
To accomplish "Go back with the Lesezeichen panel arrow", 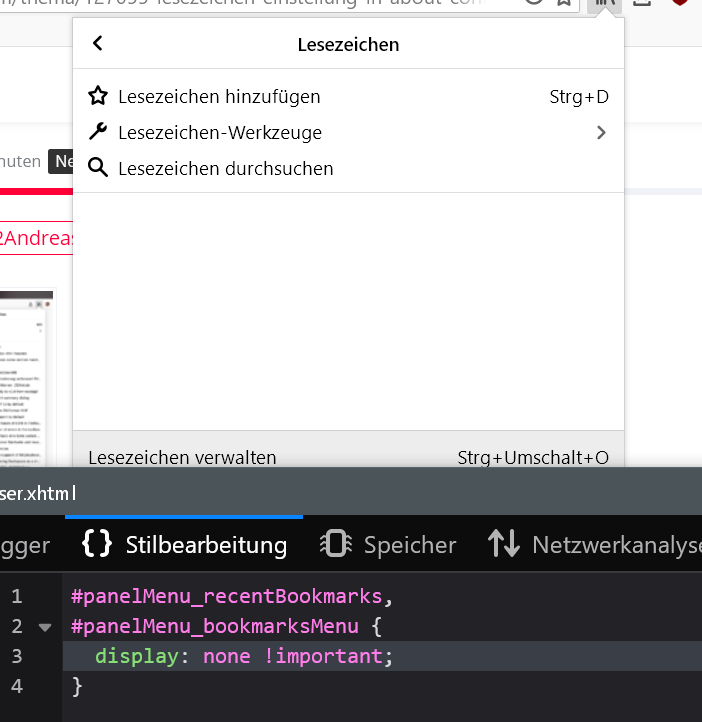I will pyautogui.click(x=98, y=44).
